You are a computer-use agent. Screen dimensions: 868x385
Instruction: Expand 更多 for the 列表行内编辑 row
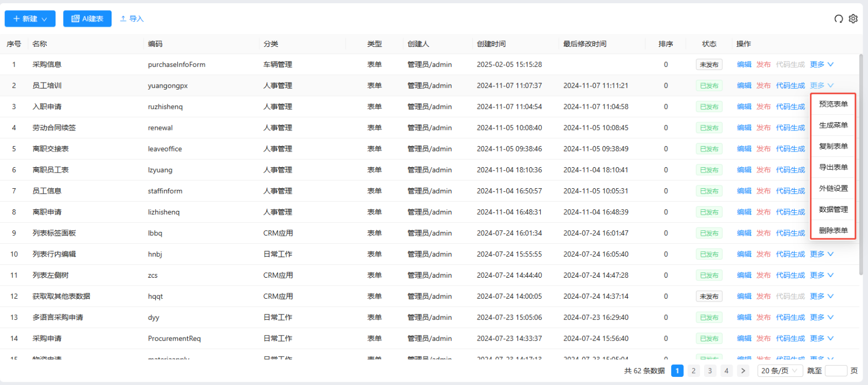(822, 254)
